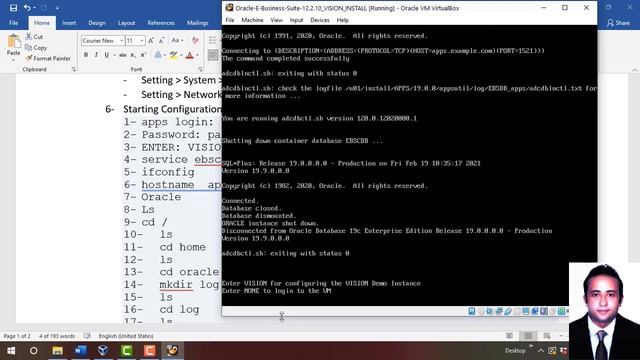640x360 pixels.
Task: Switch to the Layout ribbon tab
Action: [x=127, y=23]
